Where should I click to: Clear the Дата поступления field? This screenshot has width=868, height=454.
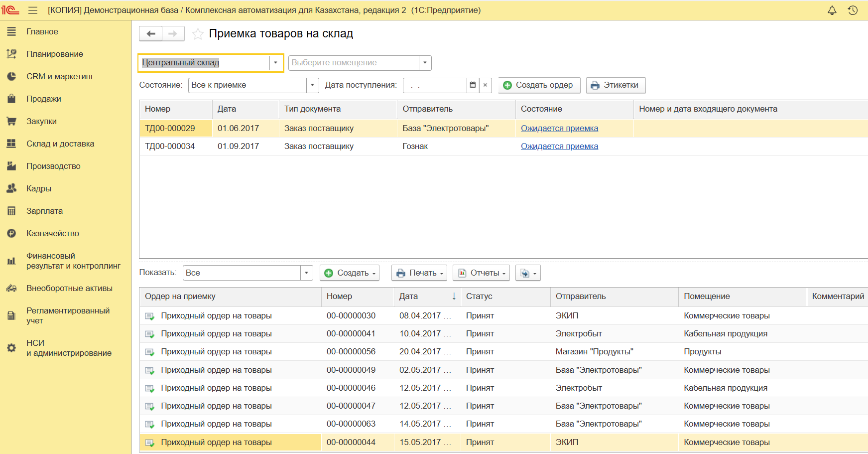485,85
